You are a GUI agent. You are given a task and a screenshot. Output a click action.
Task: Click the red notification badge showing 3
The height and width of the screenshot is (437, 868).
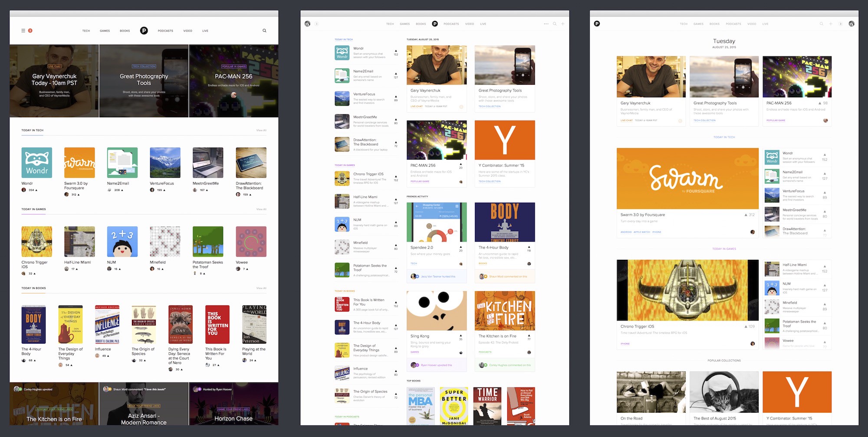[x=30, y=31]
